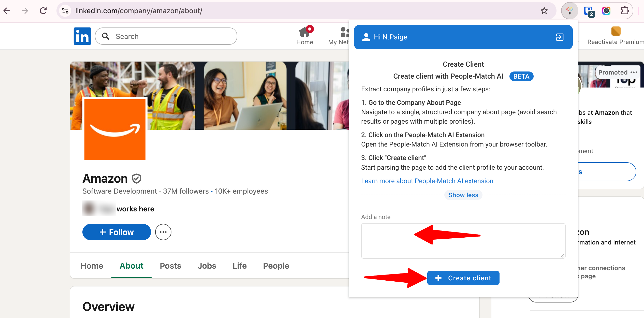Click the Hi N.Paige user label

390,37
